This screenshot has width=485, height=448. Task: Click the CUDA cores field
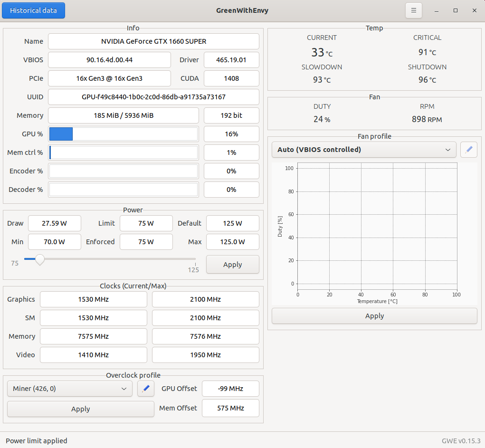pos(231,78)
